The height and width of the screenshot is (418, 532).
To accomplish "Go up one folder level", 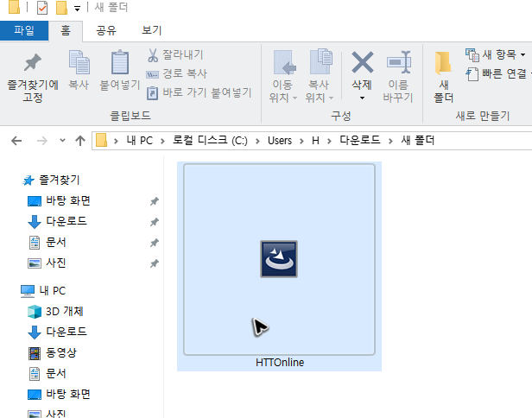I will tap(80, 141).
